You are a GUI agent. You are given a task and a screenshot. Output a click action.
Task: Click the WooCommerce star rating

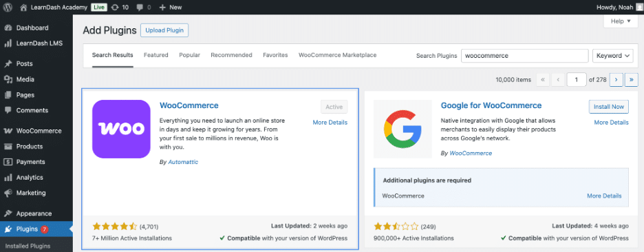click(115, 226)
